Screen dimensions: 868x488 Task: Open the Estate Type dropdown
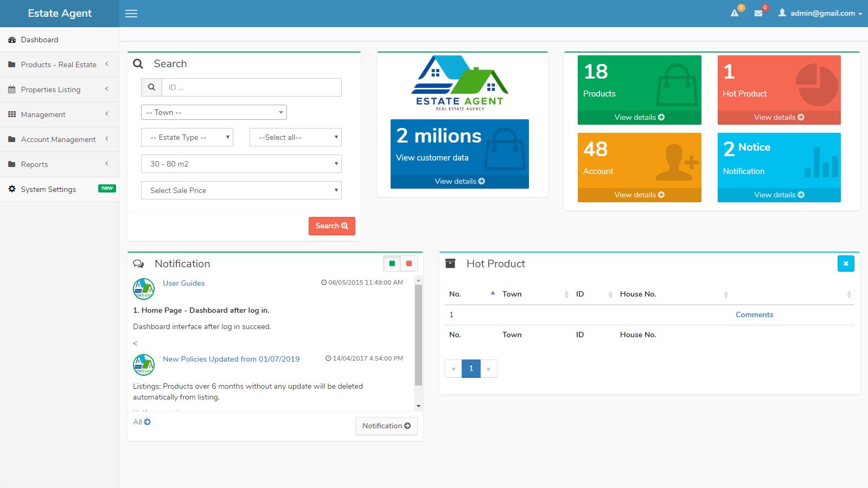click(x=187, y=137)
